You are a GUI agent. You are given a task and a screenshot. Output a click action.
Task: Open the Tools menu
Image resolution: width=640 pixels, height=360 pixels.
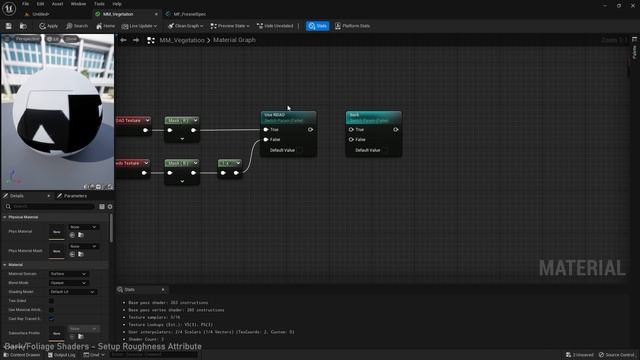tap(99, 4)
